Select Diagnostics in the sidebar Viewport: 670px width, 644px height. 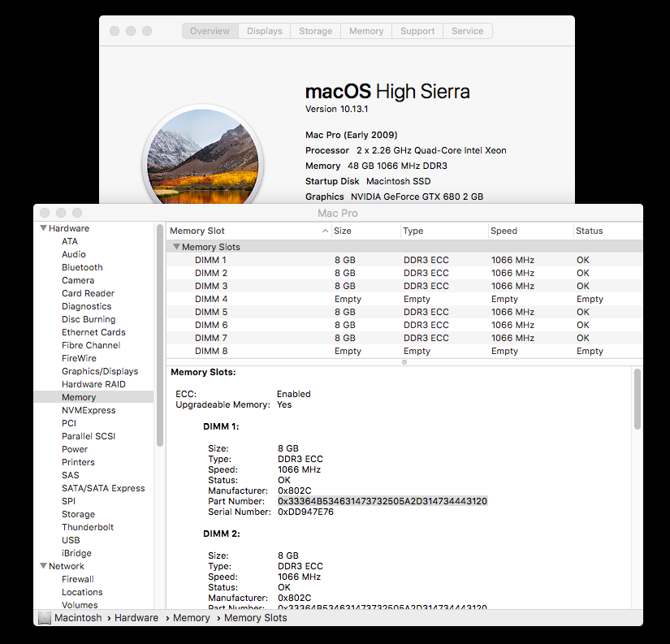coord(86,306)
